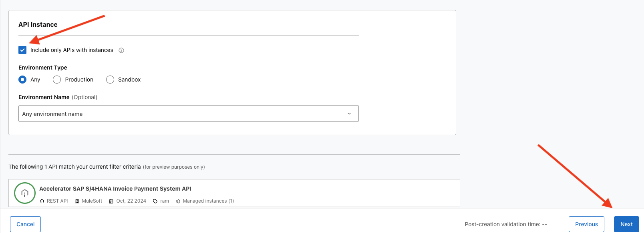Screen dimensions: 644x233
Task: Click the calendar icon beside Oct, 22 2024
Action: [x=111, y=201]
